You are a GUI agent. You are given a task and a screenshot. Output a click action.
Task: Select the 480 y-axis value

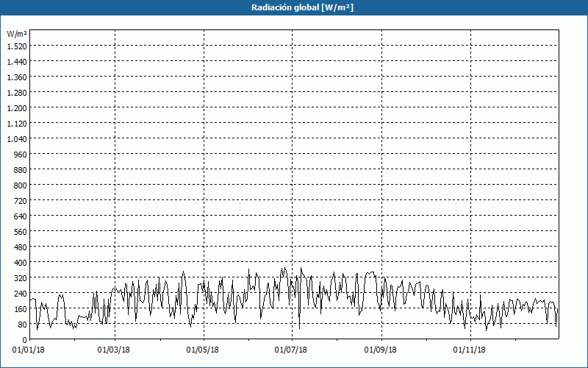(21, 247)
